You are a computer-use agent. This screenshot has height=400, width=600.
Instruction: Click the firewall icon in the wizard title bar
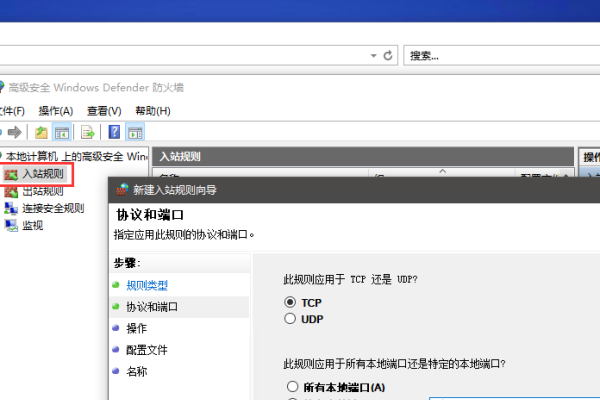[122, 189]
